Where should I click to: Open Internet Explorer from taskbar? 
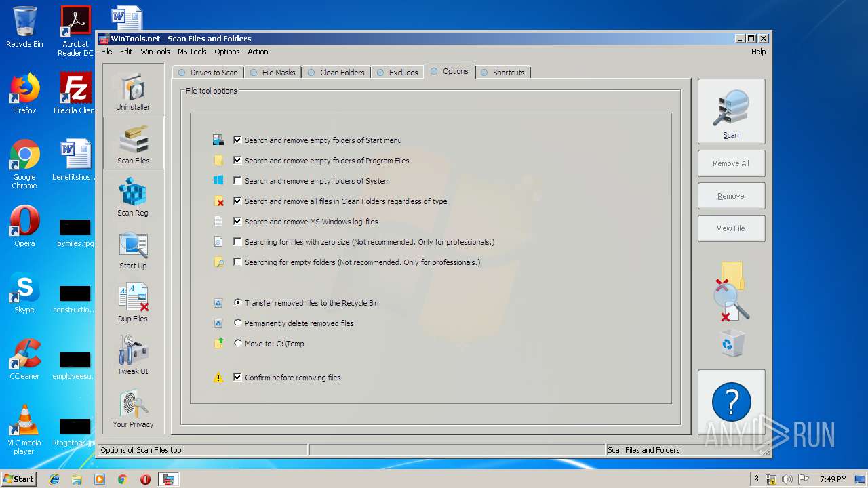click(54, 479)
